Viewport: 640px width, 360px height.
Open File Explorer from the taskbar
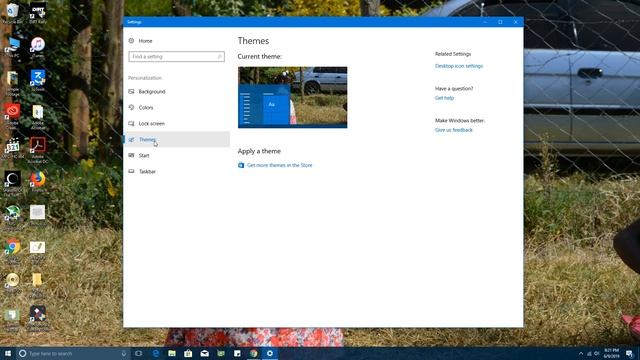(172, 353)
